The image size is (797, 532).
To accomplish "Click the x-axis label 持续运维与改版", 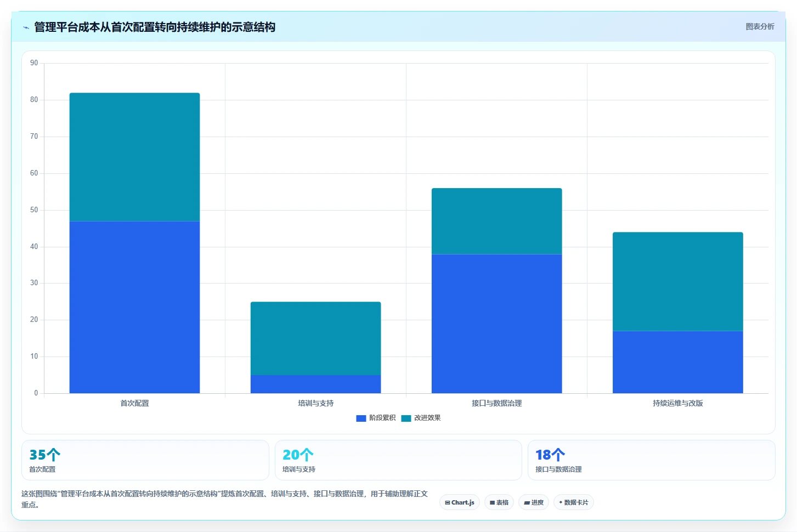I will tap(677, 403).
